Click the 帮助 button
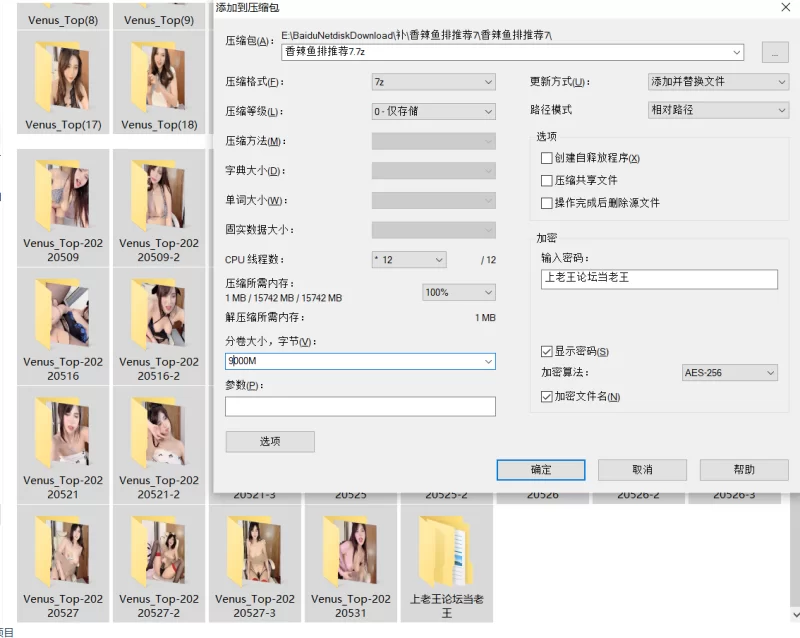 pos(744,470)
